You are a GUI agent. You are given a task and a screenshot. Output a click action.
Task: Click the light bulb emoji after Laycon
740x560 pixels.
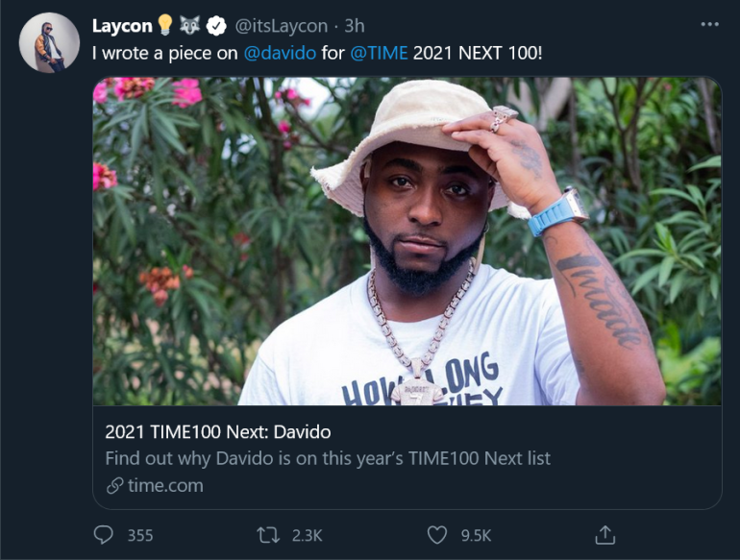165,26
